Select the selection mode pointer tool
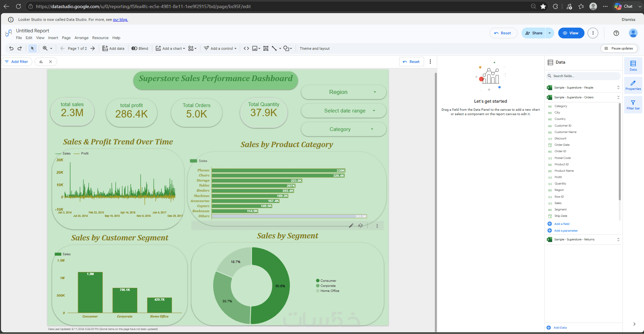Viewport: 644px width, 334px height. pos(32,48)
